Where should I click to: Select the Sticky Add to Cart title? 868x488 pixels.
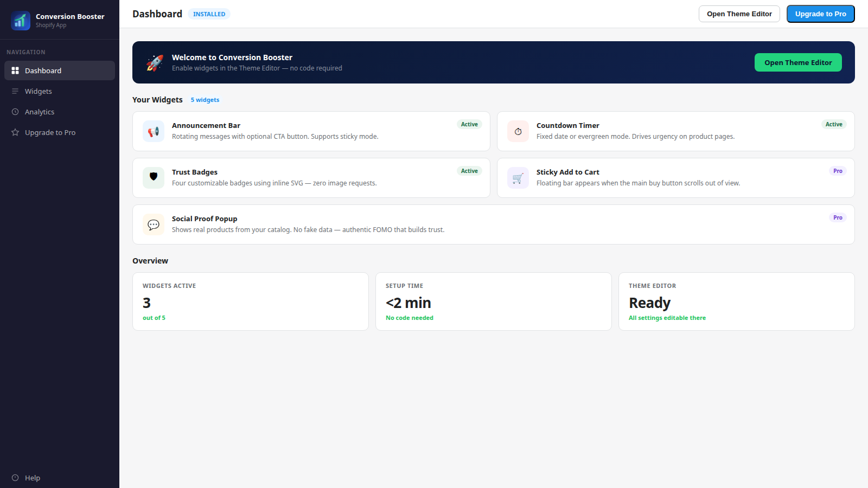567,172
